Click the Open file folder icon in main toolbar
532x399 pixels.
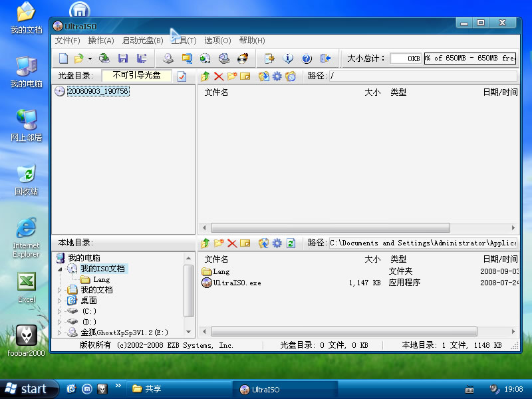[78, 59]
